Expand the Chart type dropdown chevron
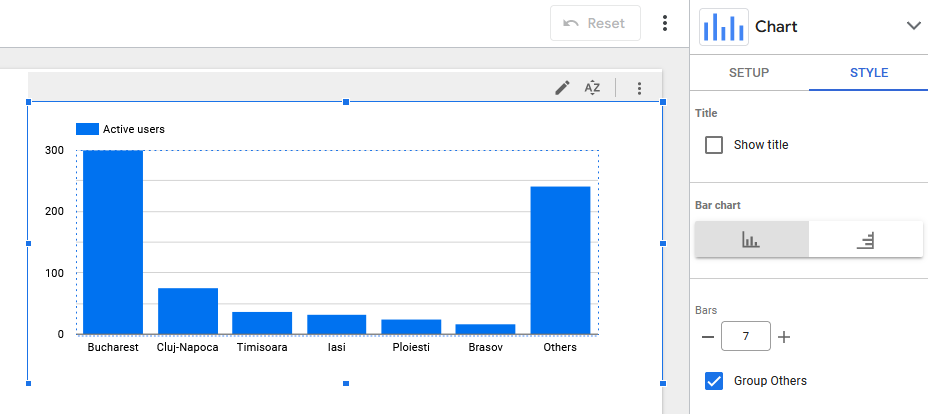 (x=913, y=27)
